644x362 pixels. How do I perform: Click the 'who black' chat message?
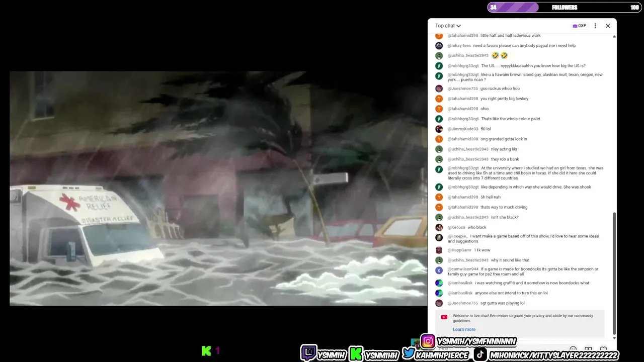(477, 227)
